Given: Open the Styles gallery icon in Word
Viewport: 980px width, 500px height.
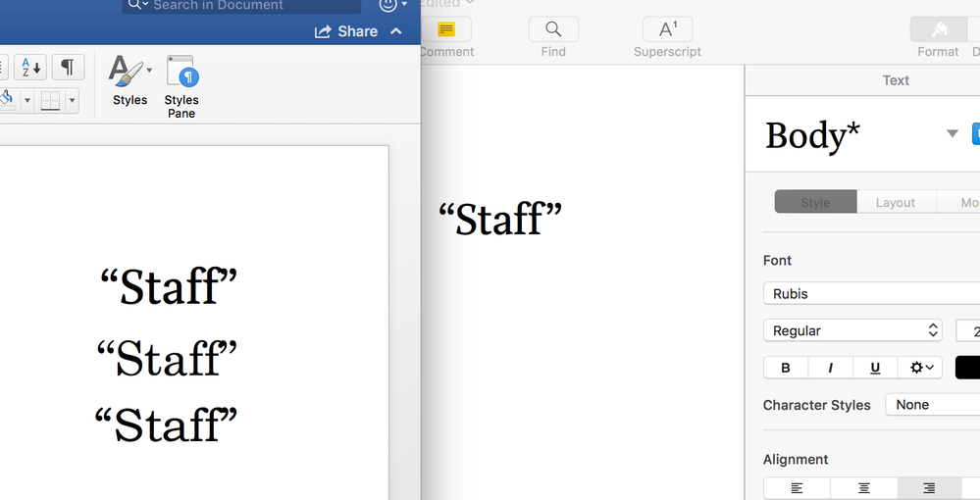Looking at the screenshot, I should tap(125, 71).
